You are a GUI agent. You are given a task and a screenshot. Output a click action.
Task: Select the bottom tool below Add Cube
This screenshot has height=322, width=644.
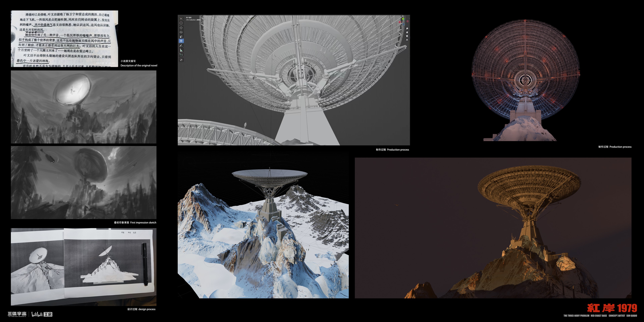coord(181,60)
